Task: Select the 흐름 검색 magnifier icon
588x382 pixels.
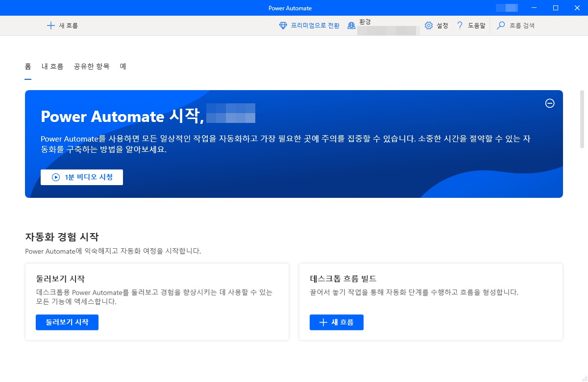Action: (500, 25)
